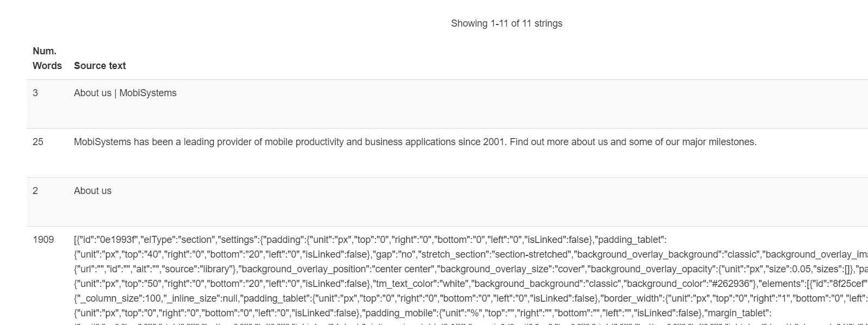This screenshot has height=325, width=868.
Task: Click JSON line containing "stretch_section":"section-stretched"
Action: point(471,254)
